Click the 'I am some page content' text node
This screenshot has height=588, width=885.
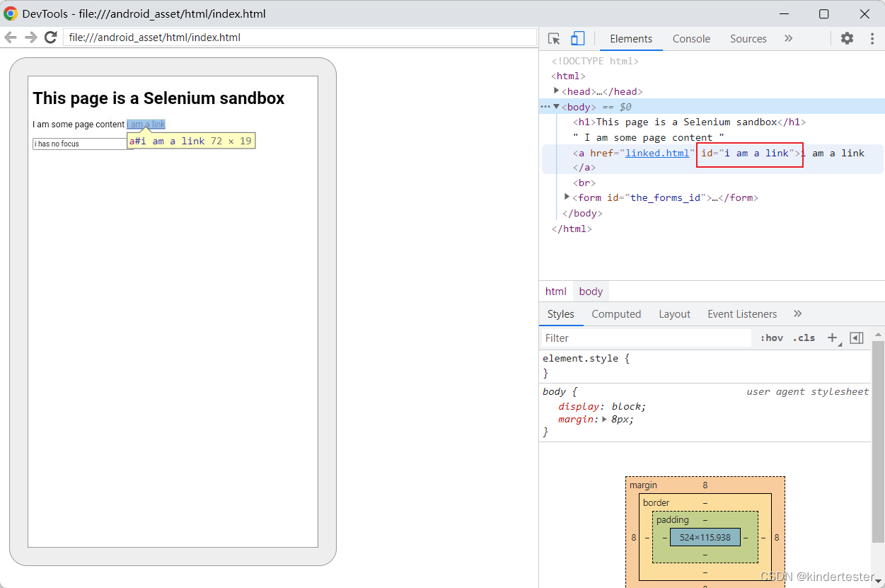pos(649,137)
